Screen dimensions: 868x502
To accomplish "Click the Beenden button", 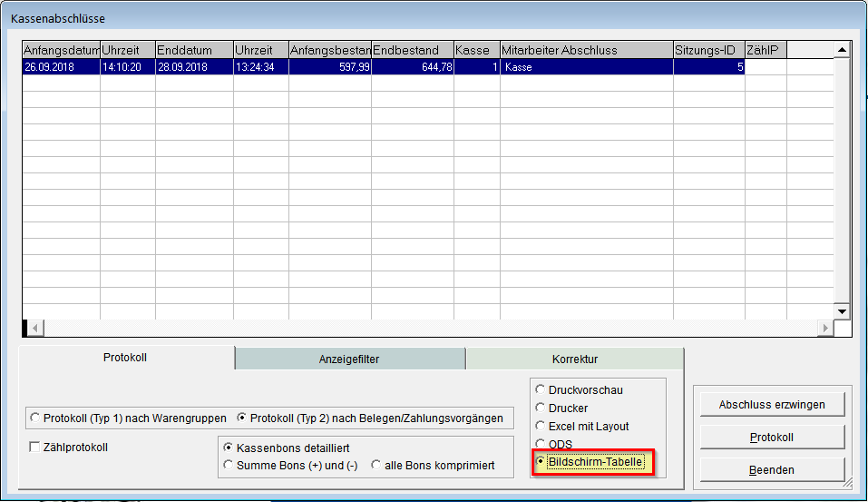I will (x=772, y=470).
